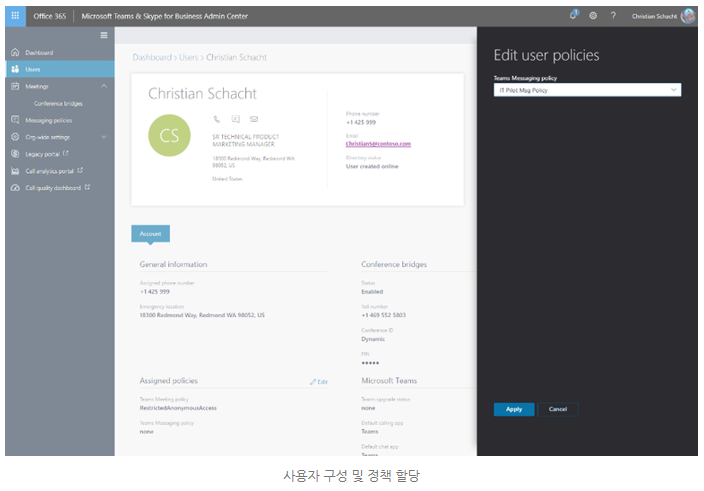Click the Edit link for Assigned policies
Viewport: 704px width, 491px height.
pyautogui.click(x=319, y=382)
